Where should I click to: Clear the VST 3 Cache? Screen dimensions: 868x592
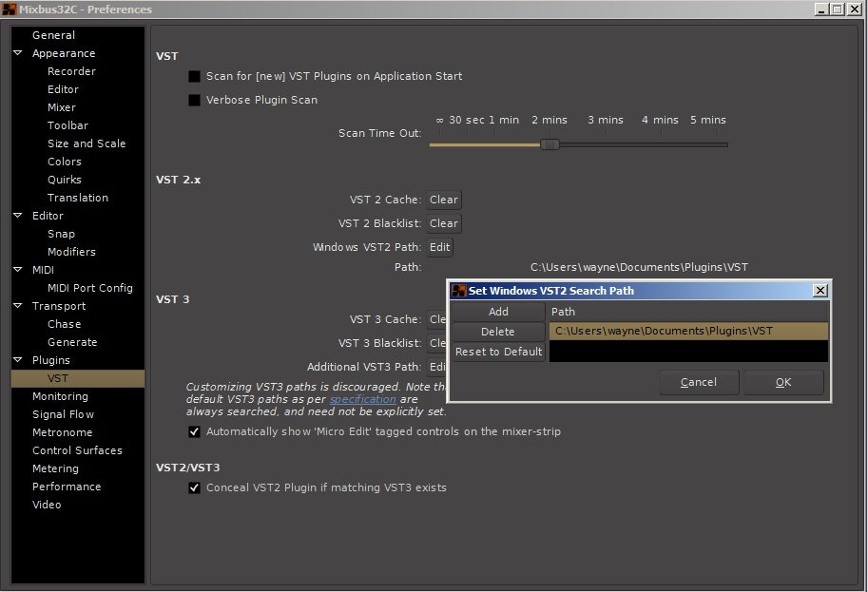point(437,320)
